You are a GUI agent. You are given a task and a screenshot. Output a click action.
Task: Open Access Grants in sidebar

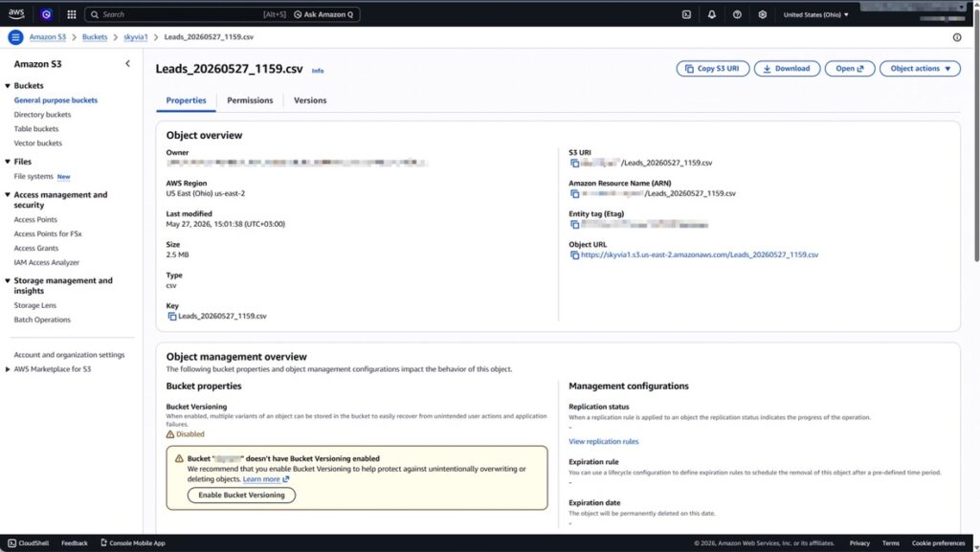click(36, 249)
